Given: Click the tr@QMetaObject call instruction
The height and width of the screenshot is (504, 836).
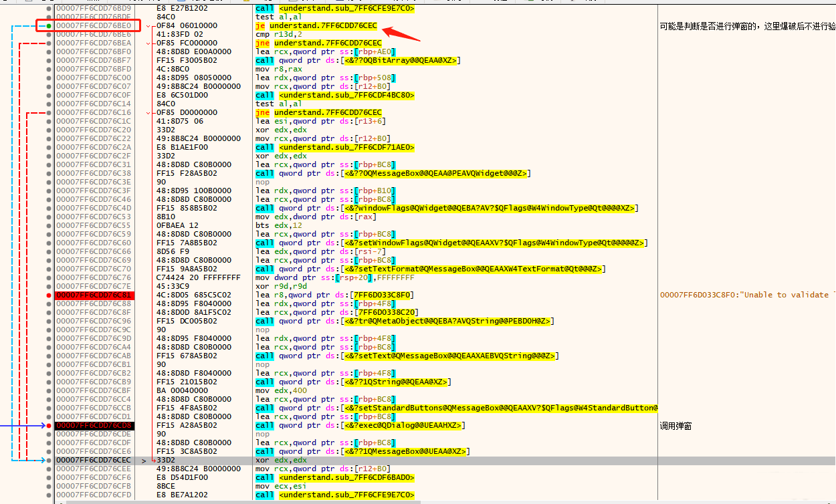Looking at the screenshot, I should [405, 321].
